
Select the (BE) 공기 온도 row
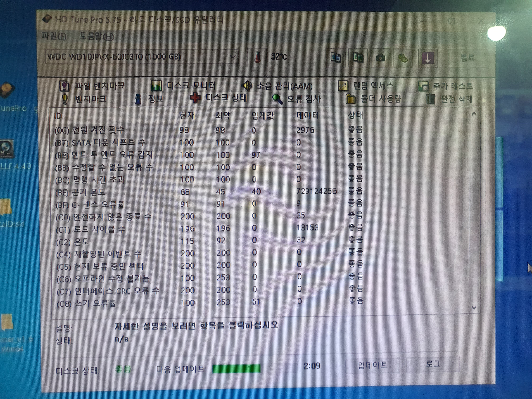[209, 192]
